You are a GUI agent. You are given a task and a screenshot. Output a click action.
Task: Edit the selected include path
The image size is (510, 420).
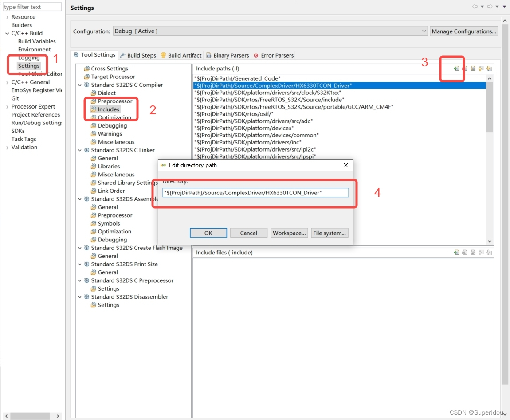coord(473,68)
